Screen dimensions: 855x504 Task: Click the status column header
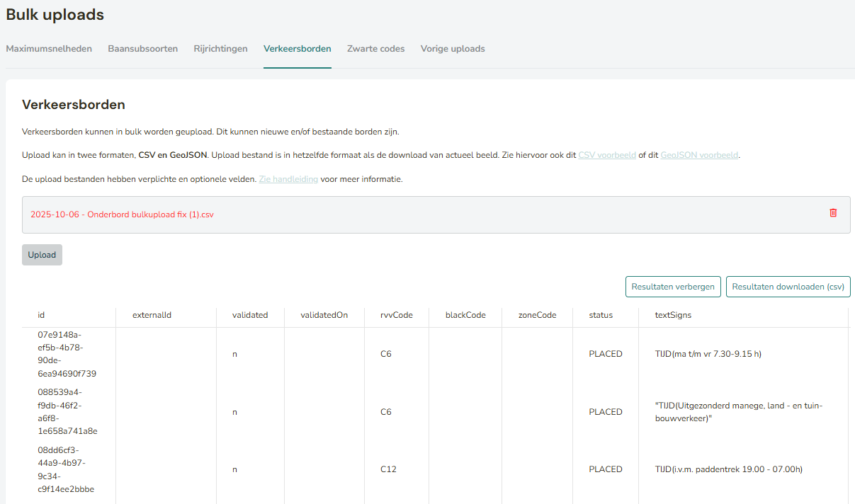[x=601, y=315]
